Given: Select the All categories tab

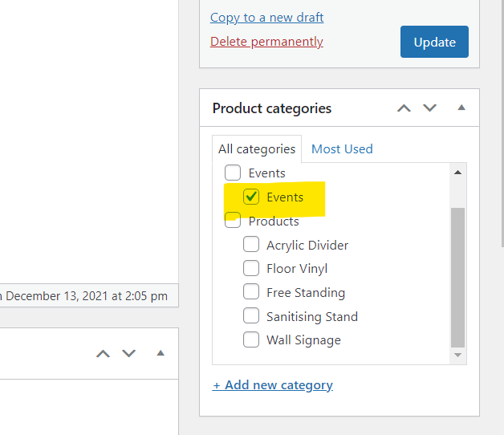Looking at the screenshot, I should pyautogui.click(x=257, y=148).
